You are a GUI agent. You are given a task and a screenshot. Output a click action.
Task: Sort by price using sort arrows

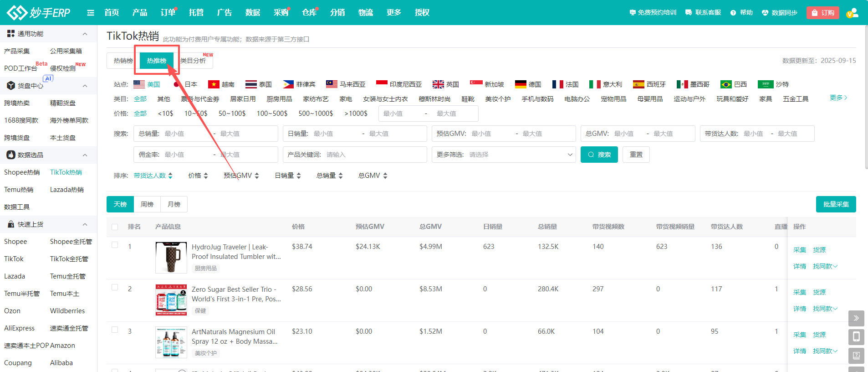tap(206, 176)
